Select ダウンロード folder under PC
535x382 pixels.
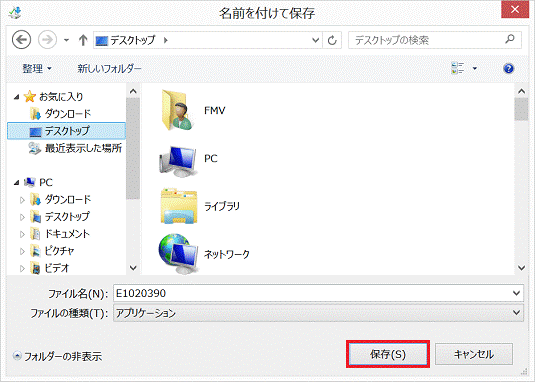[61, 200]
